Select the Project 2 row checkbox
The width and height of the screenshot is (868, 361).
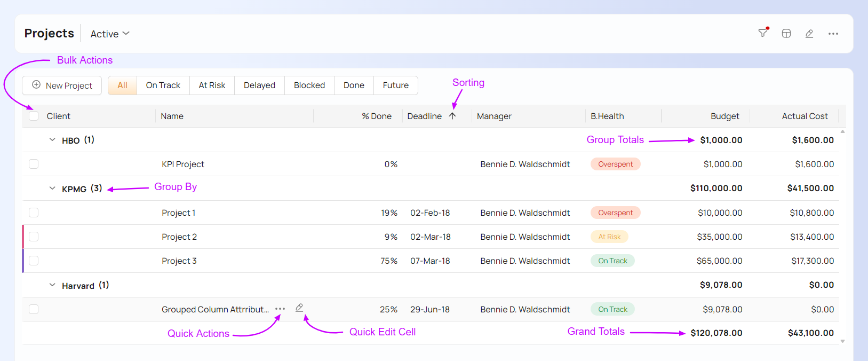tap(34, 237)
